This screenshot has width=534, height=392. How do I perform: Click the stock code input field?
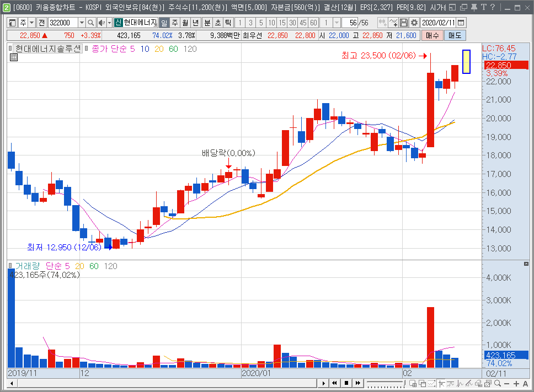click(63, 23)
